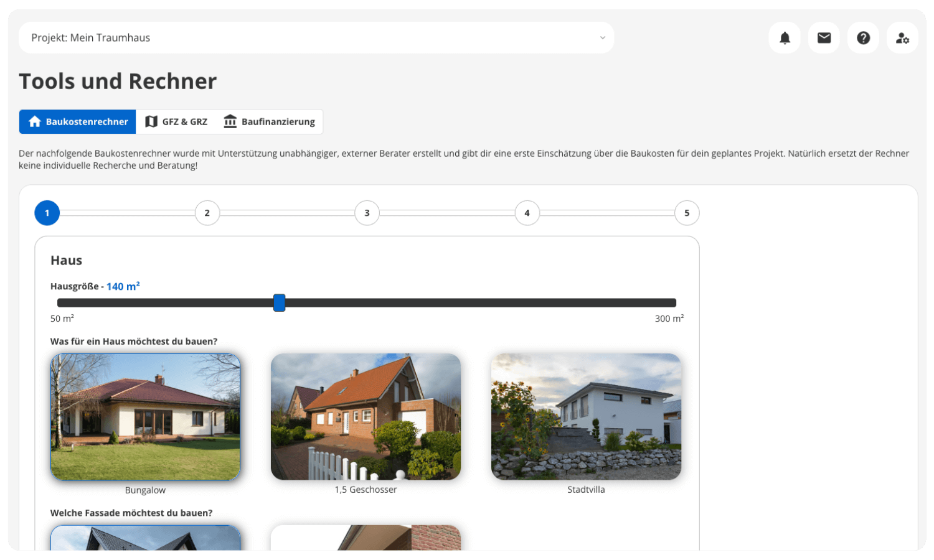This screenshot has height=560, width=934.
Task: Click the map icon beside GFZ & GRZ
Action: click(151, 122)
